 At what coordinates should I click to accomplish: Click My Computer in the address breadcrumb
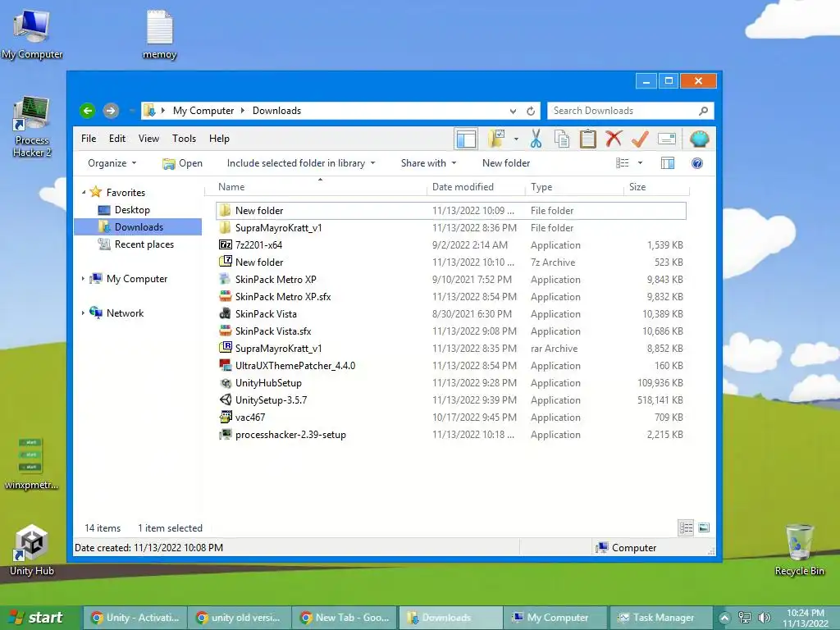[203, 111]
